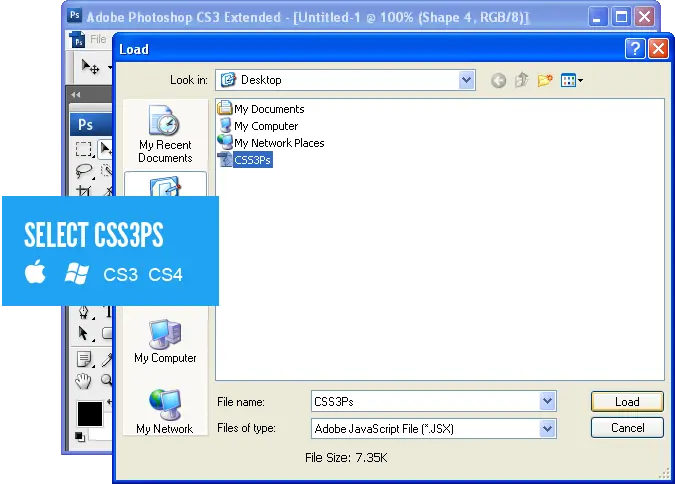Click the Adobe JavaScript File type field

[x=425, y=428]
